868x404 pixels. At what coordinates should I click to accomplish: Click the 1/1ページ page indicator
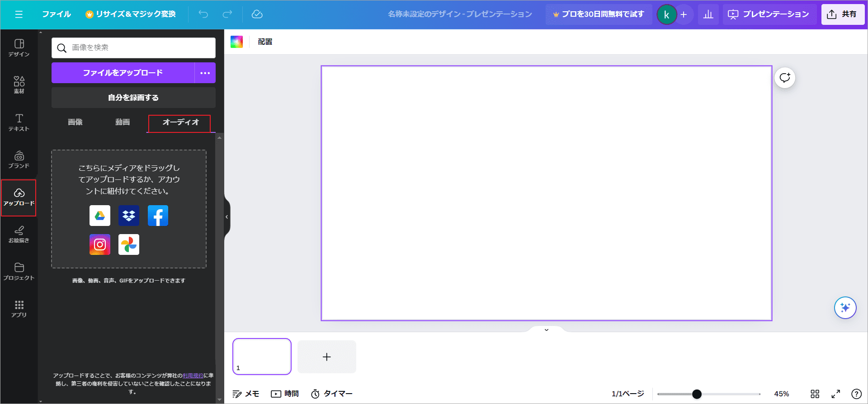[628, 394]
